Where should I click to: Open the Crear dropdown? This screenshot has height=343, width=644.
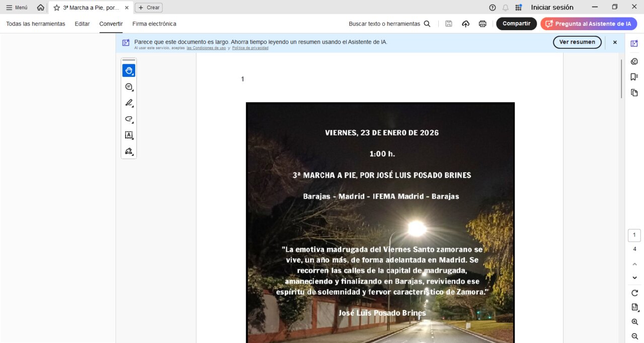point(148,8)
